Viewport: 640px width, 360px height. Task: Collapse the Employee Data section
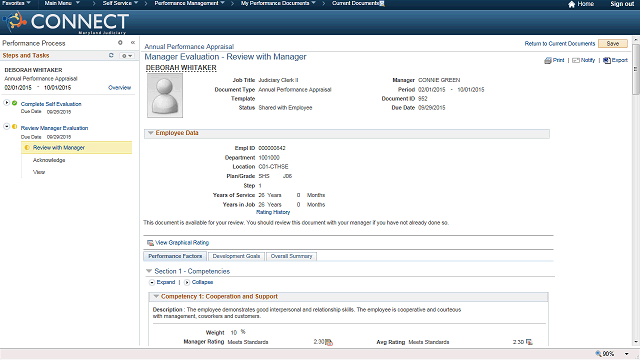[x=151, y=133]
